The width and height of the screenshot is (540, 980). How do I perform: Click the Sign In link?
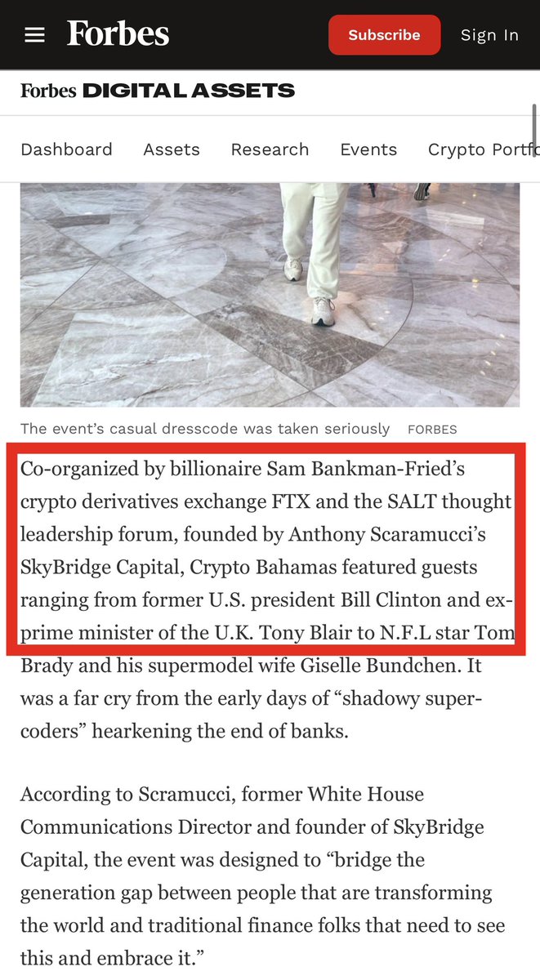point(489,35)
